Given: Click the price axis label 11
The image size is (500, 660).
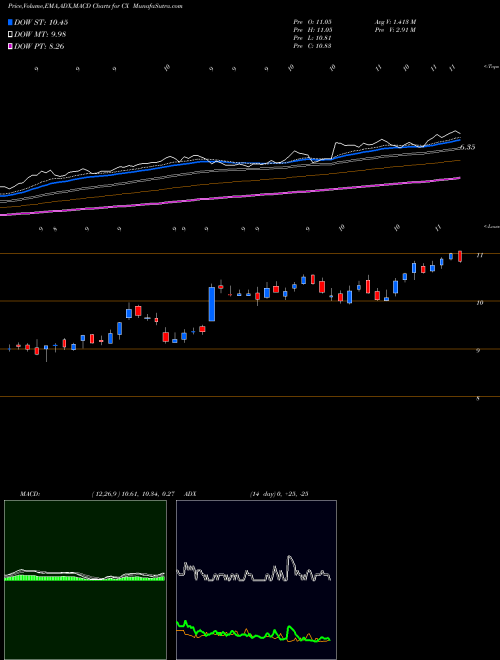Looking at the screenshot, I should (x=479, y=255).
